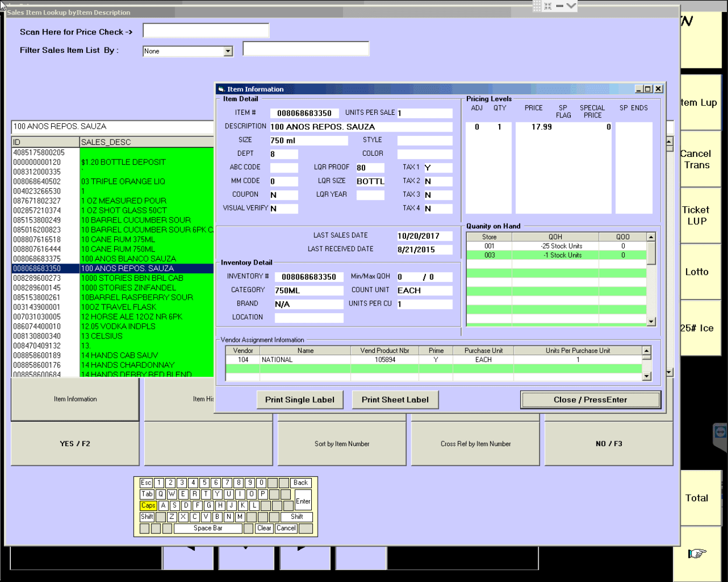
Task: Click the Item Information window title icon
Action: click(221, 89)
